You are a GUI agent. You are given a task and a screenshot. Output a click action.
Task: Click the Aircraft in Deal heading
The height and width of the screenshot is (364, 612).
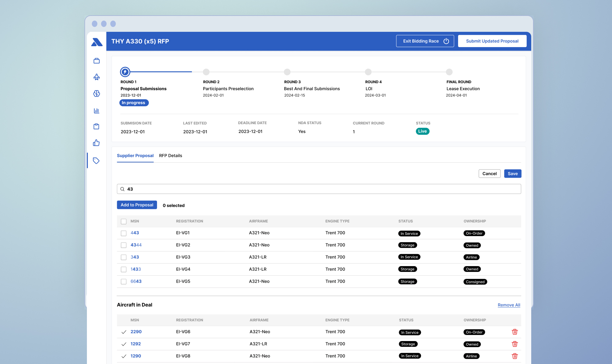point(134,305)
